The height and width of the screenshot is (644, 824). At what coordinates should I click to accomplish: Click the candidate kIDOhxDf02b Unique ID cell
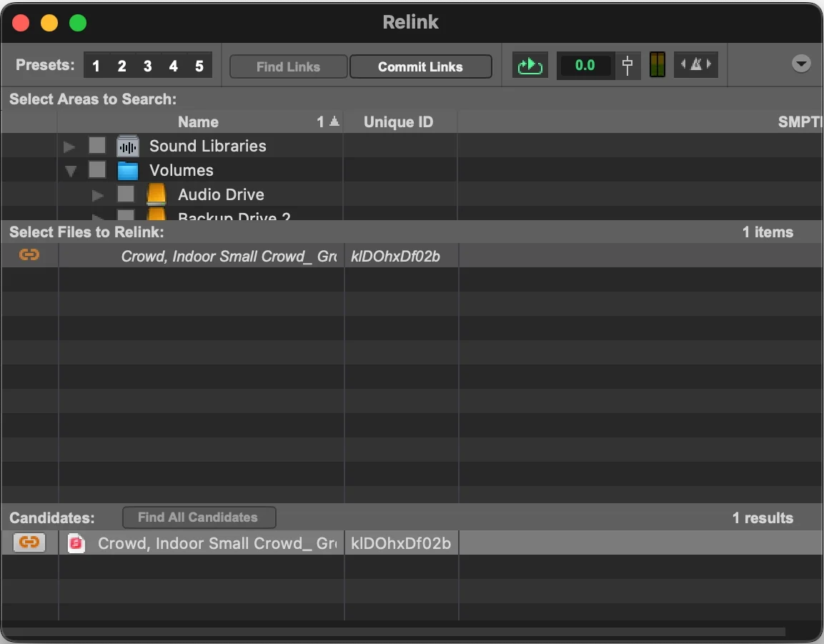coord(401,543)
